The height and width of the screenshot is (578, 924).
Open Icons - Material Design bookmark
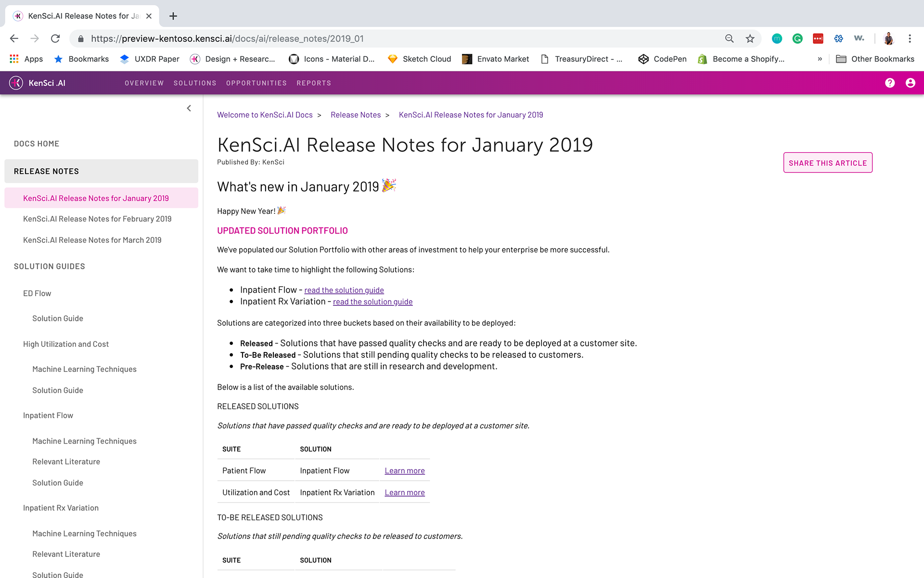pos(332,59)
